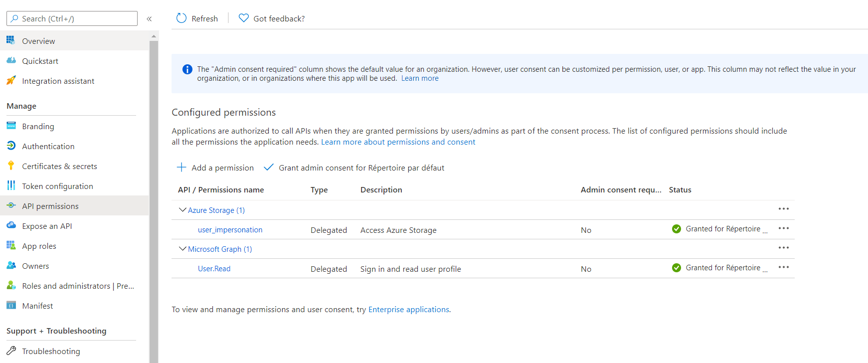This screenshot has width=868, height=363.
Task: Click 'Access Azure Storage' description cell
Action: pyautogui.click(x=398, y=230)
